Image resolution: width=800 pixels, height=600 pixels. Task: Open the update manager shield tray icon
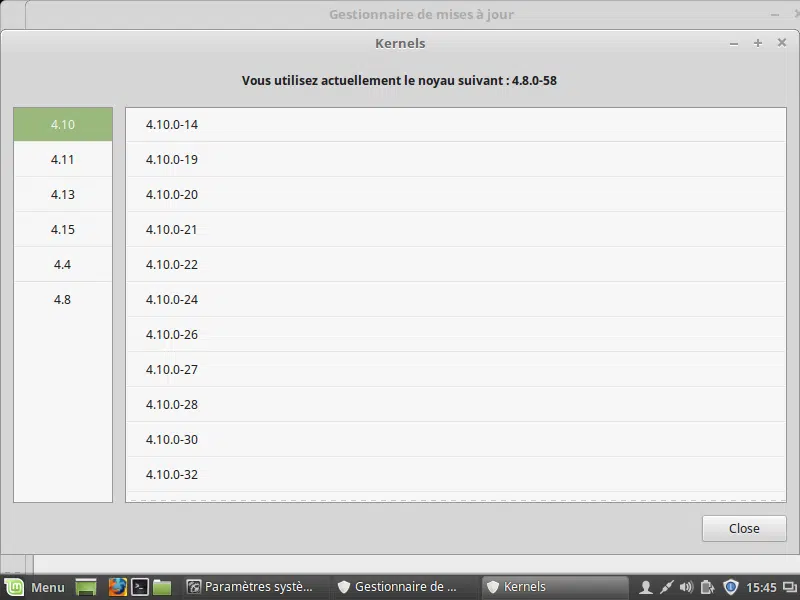point(731,587)
